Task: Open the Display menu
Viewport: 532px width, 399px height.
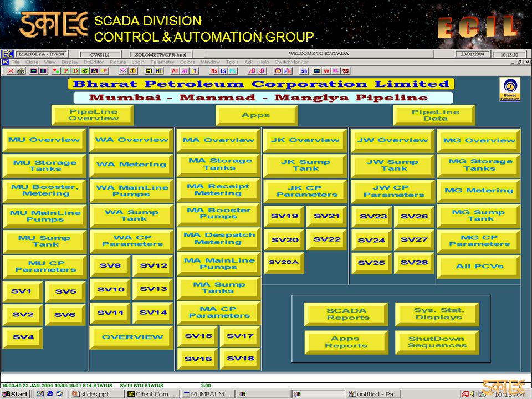Action: (70, 62)
